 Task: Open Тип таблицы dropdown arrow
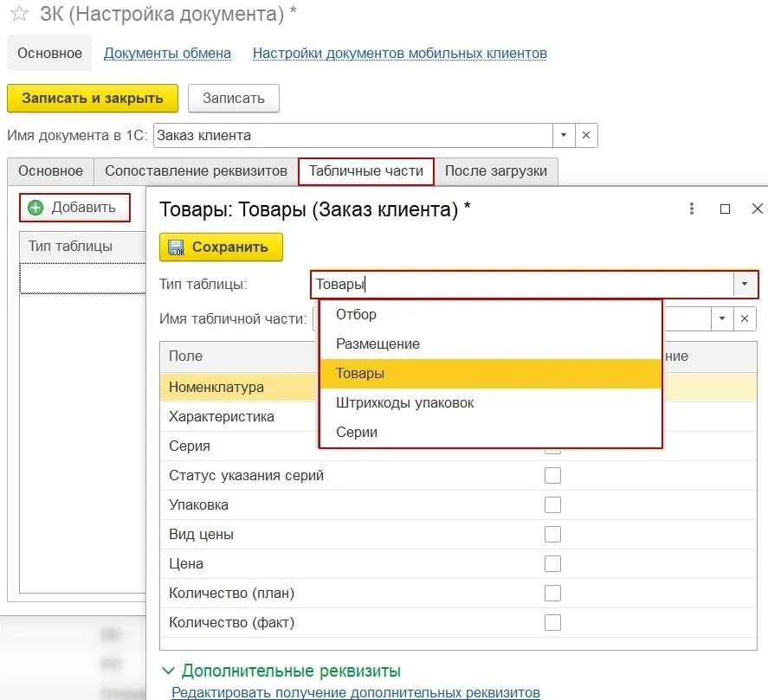745,284
